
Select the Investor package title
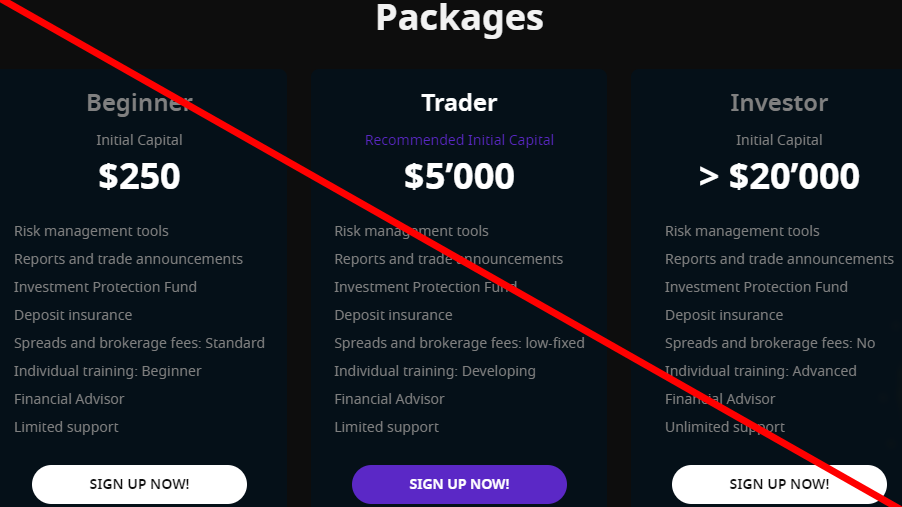pos(779,102)
